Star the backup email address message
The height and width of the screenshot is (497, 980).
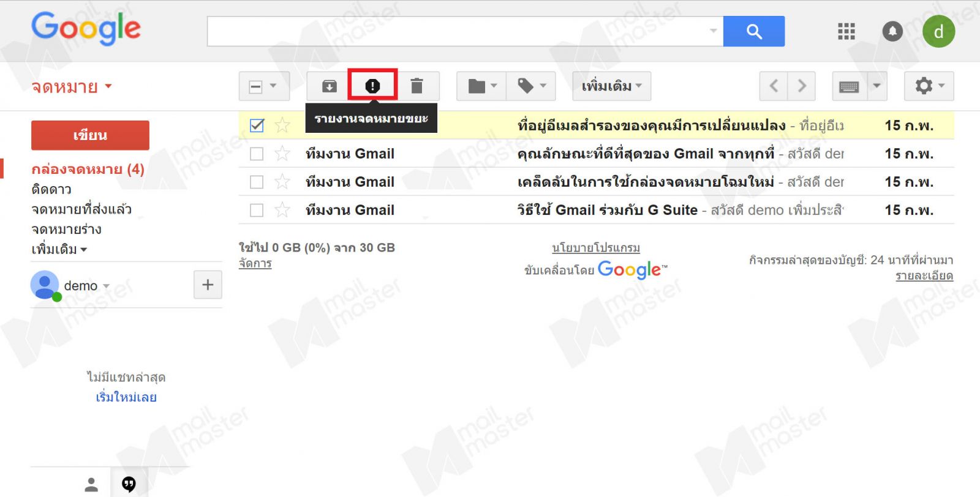point(282,125)
